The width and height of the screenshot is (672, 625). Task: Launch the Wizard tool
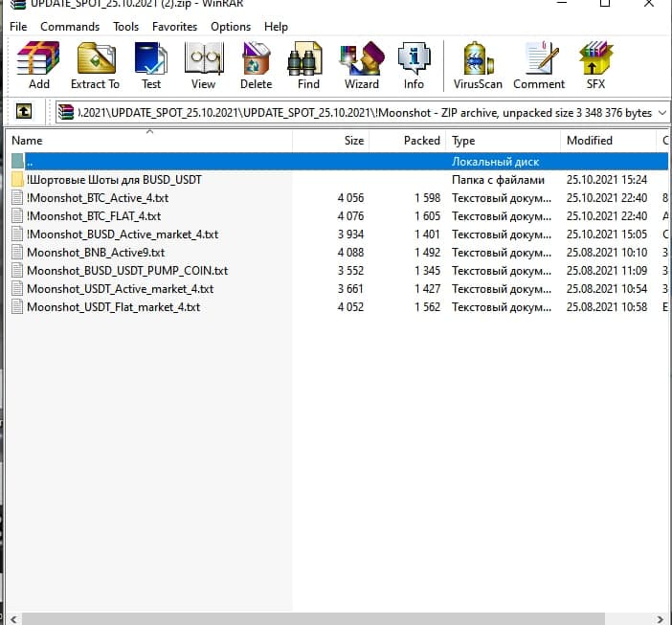point(361,65)
